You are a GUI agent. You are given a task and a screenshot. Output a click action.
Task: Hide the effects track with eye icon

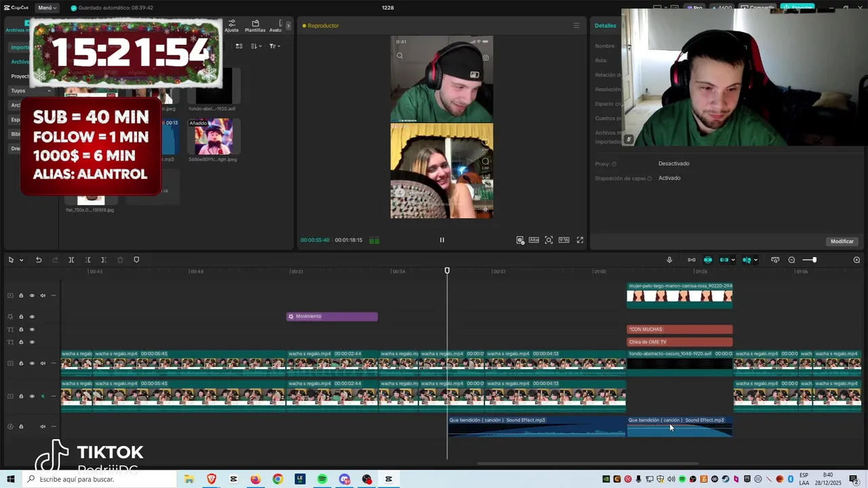pos(32,317)
